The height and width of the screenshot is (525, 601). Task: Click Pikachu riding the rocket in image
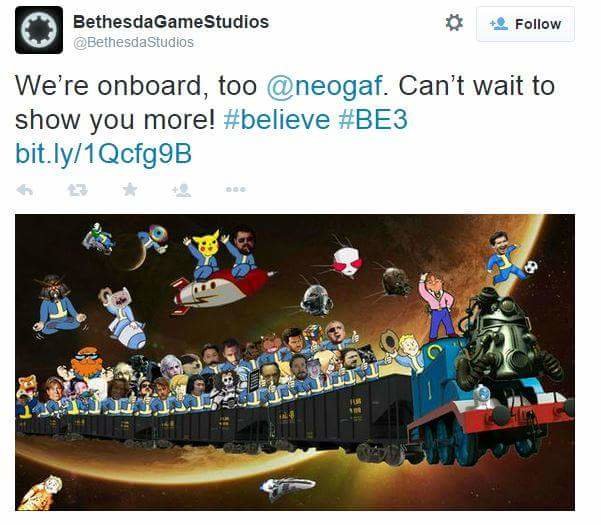[x=204, y=253]
